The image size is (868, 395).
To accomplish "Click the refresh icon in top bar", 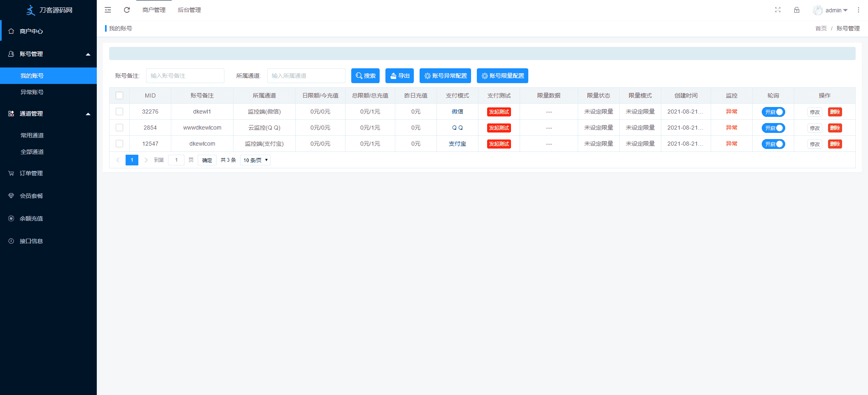I will pyautogui.click(x=127, y=10).
